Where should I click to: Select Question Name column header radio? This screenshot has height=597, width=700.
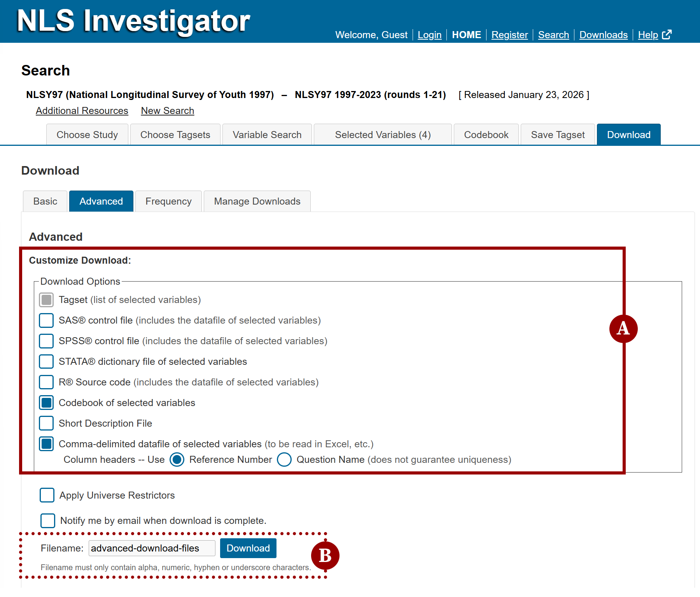pyautogui.click(x=284, y=460)
